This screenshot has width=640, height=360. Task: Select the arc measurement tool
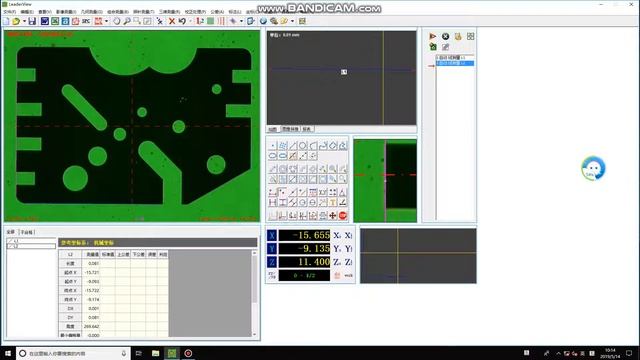click(313, 146)
